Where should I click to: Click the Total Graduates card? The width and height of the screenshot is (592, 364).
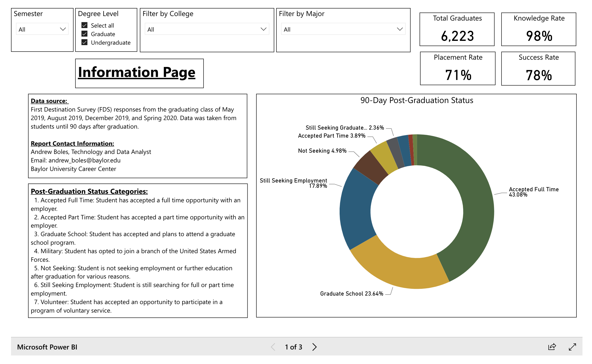coord(457,29)
